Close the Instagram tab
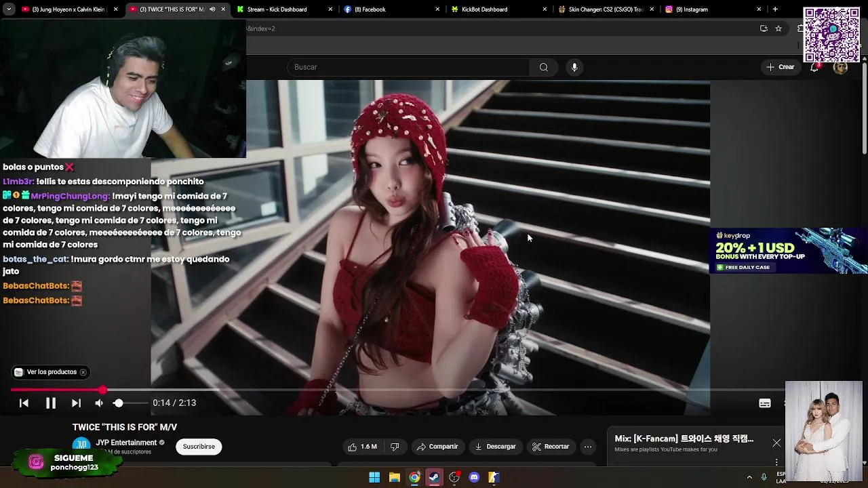This screenshot has height=488, width=868. point(759,9)
